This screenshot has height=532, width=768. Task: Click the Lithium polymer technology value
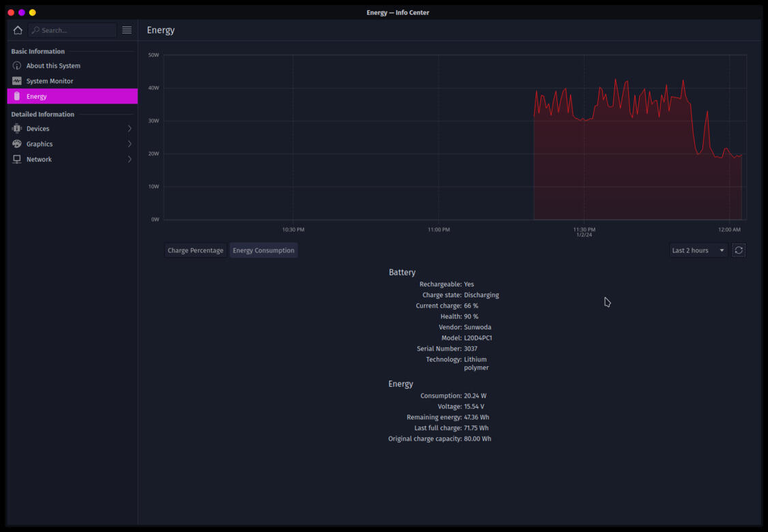(x=476, y=364)
